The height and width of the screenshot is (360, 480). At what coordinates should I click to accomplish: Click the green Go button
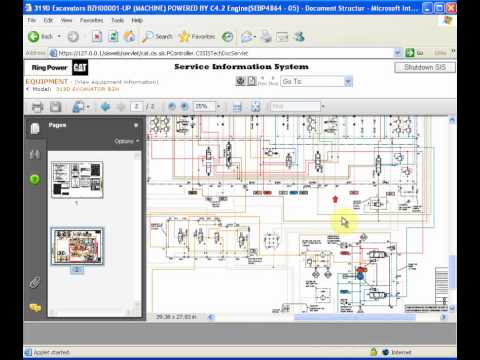(414, 53)
